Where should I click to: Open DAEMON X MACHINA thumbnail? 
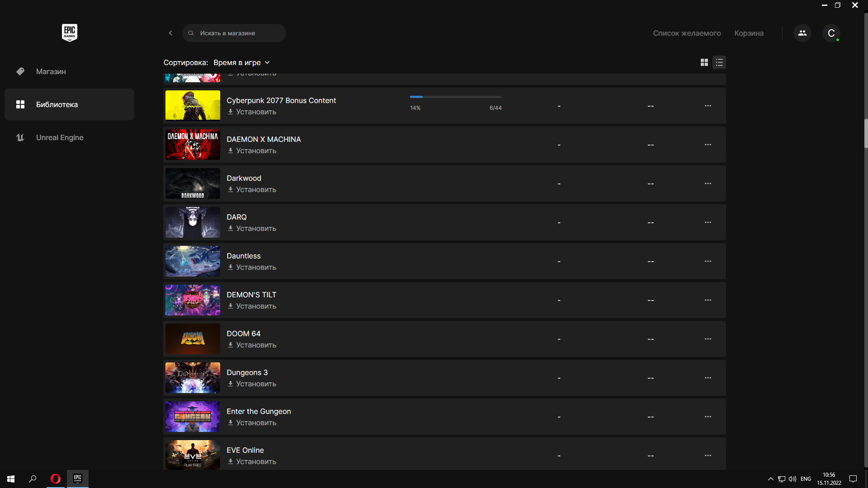pyautogui.click(x=193, y=145)
